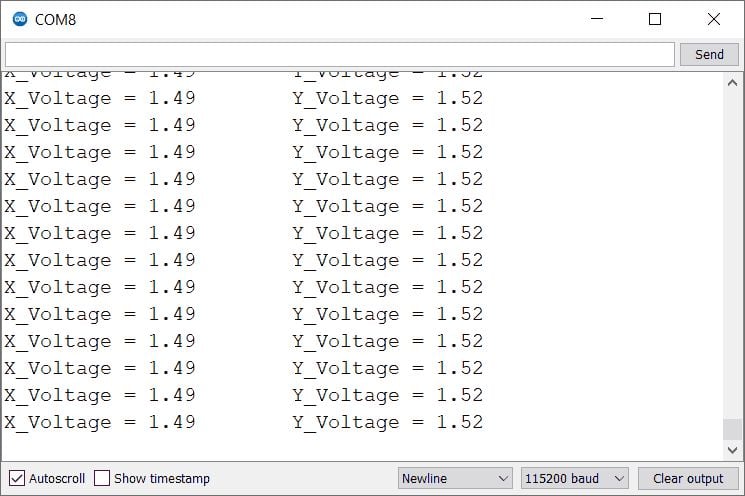
Task: Click the COM8 window title text
Action: 55,19
